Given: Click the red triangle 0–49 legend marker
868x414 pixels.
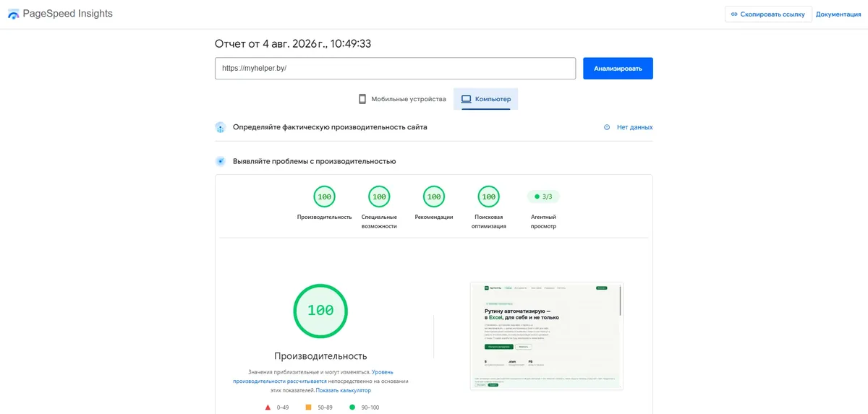Looking at the screenshot, I should click(x=268, y=407).
